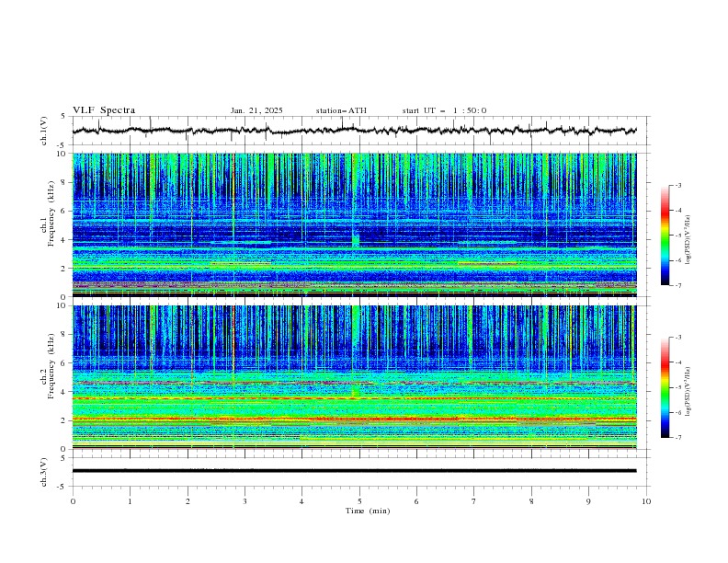Click the ch.3 voltage waveform trace

click(x=354, y=471)
